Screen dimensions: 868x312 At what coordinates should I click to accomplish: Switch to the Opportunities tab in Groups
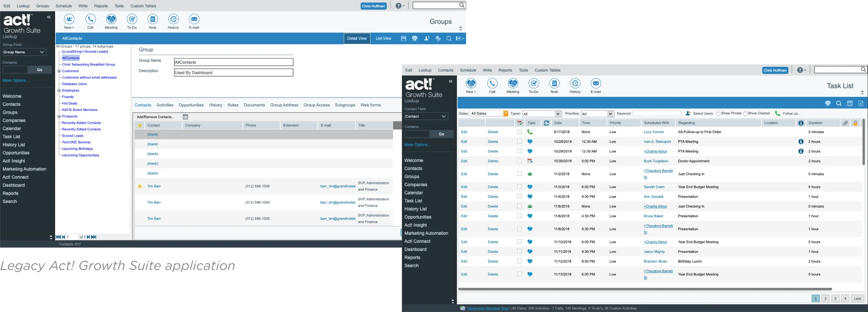click(191, 105)
